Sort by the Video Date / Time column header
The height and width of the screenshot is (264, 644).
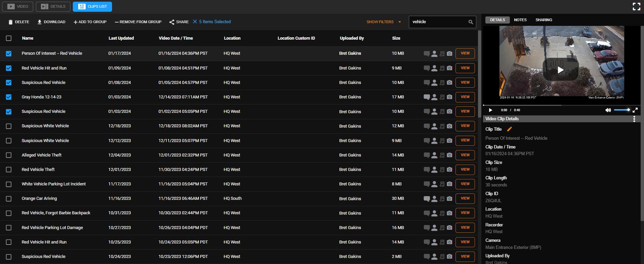tap(176, 38)
